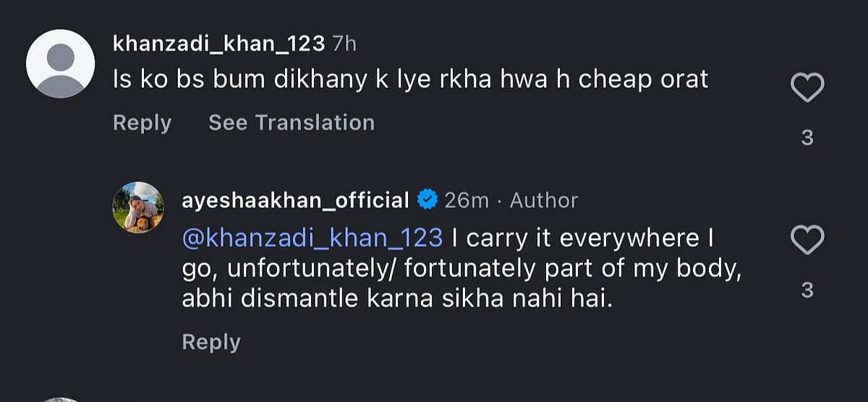Tap the 'abhi dismantle karna' reply line

(397, 299)
